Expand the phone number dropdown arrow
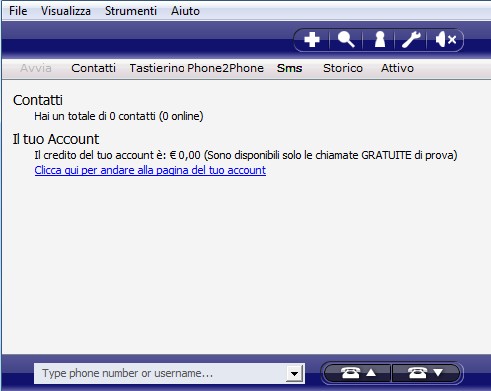 [294, 373]
